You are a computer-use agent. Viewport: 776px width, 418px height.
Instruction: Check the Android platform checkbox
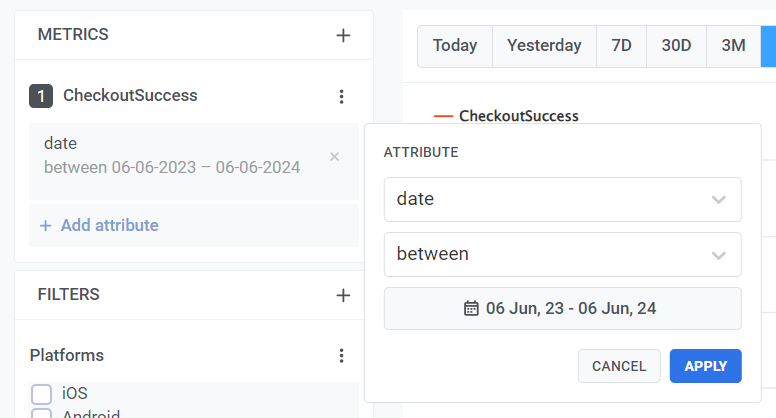click(x=41, y=414)
